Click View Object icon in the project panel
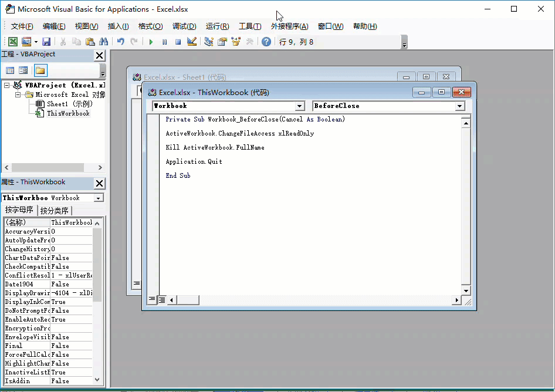Image resolution: width=555 pixels, height=392 pixels. click(x=23, y=70)
